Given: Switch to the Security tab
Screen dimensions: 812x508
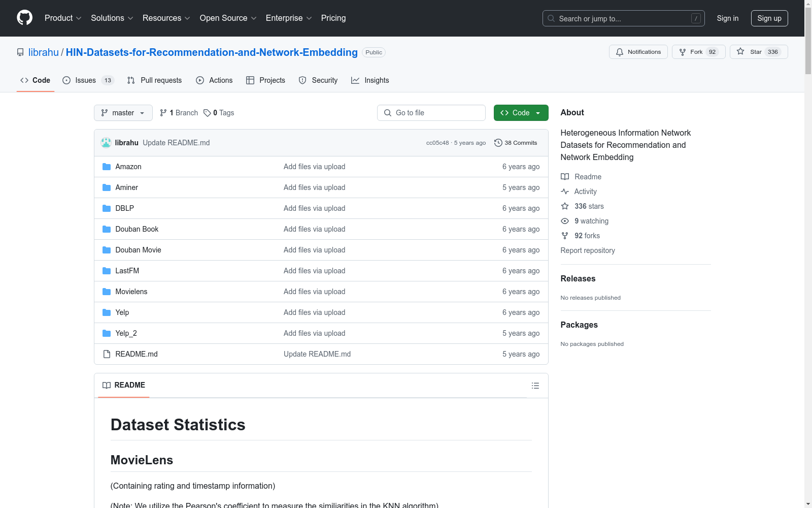Looking at the screenshot, I should (x=318, y=80).
